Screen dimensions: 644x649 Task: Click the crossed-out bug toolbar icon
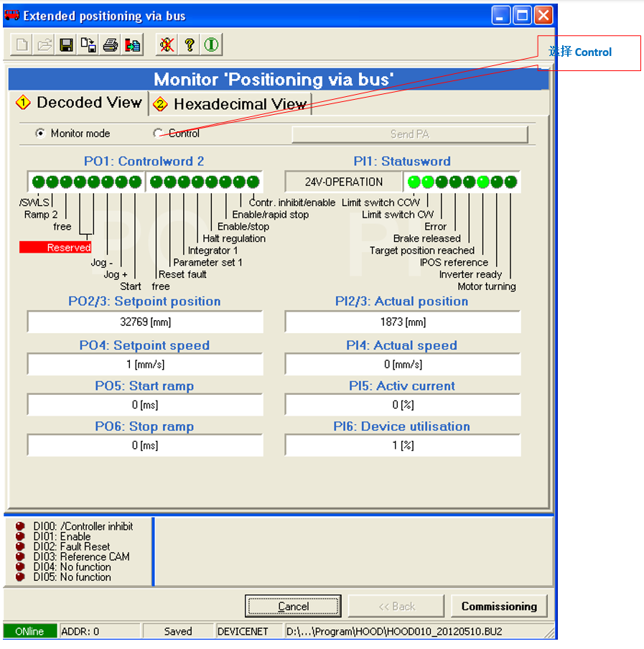point(167,45)
